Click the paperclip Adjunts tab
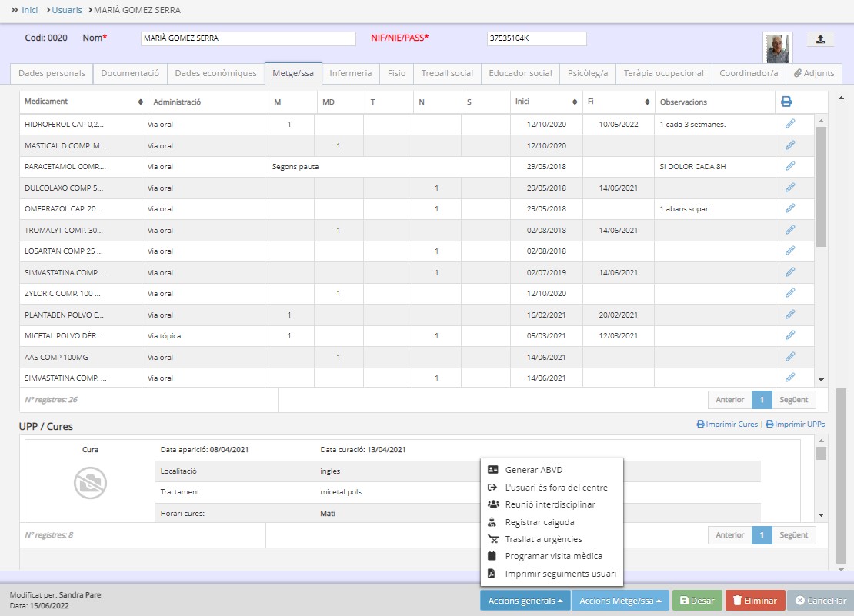This screenshot has width=854, height=616. coord(814,73)
